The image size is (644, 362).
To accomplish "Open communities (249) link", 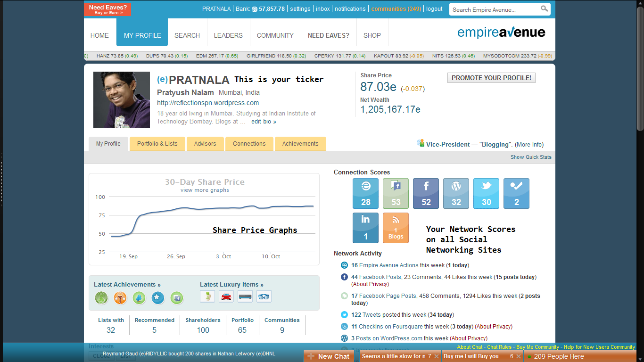I will 396,9.
